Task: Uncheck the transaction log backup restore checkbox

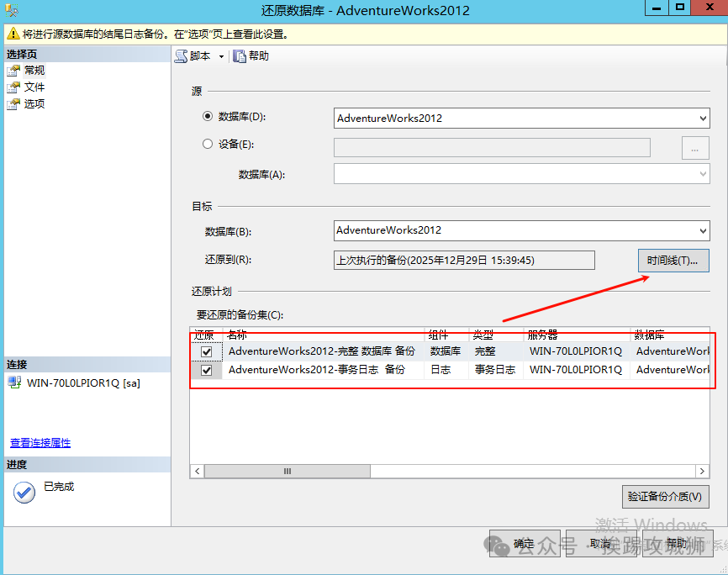Action: point(207,370)
